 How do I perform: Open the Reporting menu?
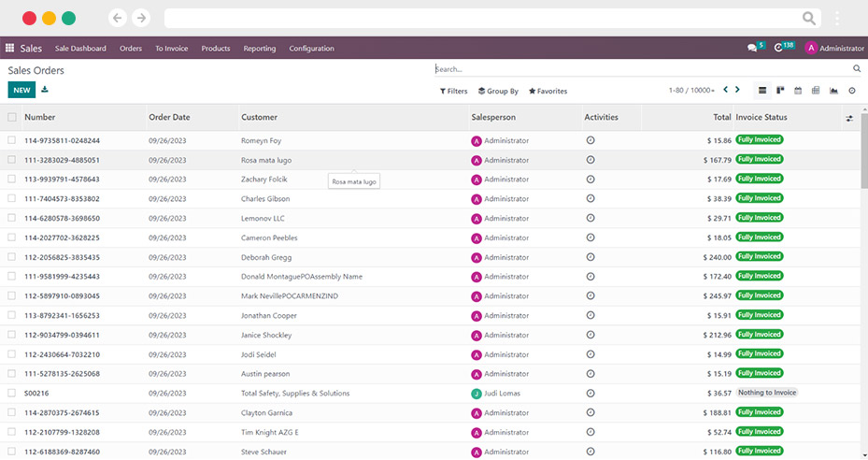click(260, 49)
